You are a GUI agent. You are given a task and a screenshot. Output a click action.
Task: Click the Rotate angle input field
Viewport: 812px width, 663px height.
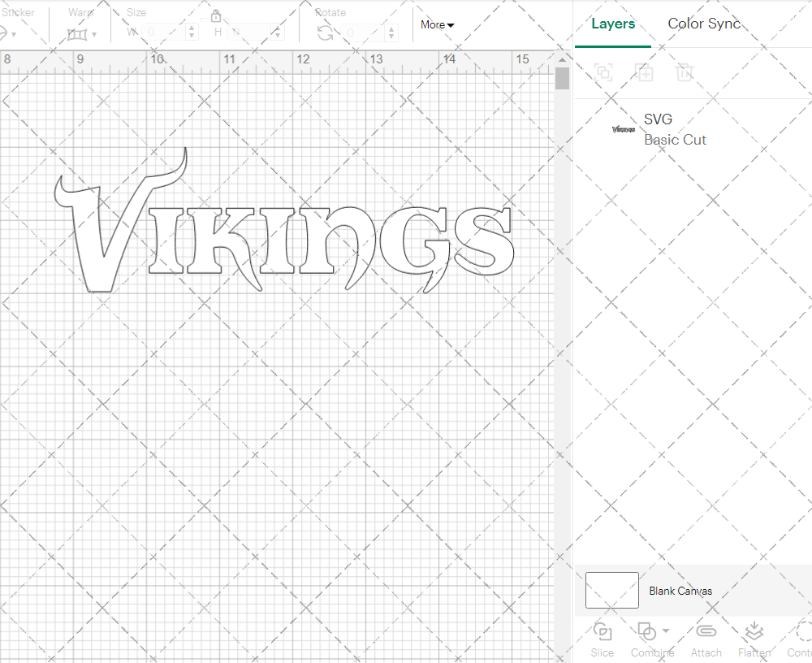[362, 32]
